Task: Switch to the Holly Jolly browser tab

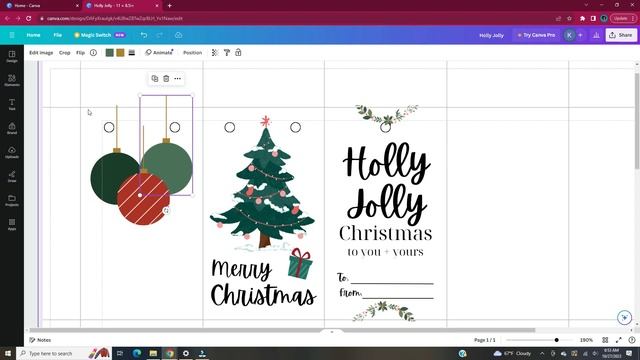Action: [x=121, y=6]
